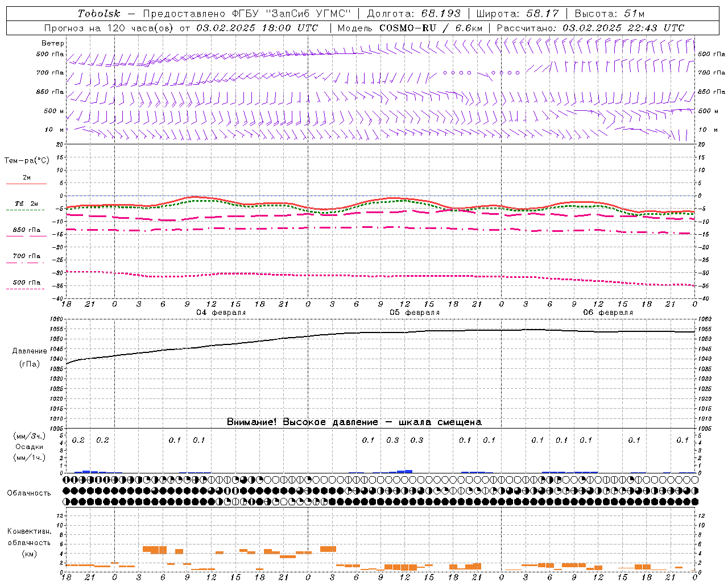728x582 pixels.
Task: Select the elevation text Высота: 51м
Action: pos(610,14)
